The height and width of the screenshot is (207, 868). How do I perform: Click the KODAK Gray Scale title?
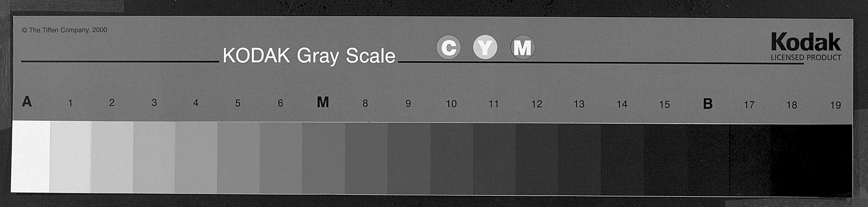click(309, 56)
